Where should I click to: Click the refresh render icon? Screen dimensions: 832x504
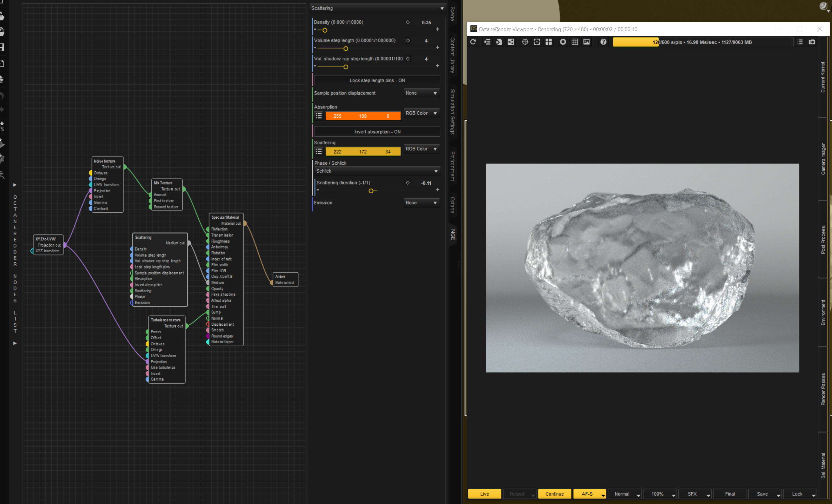[x=473, y=42]
